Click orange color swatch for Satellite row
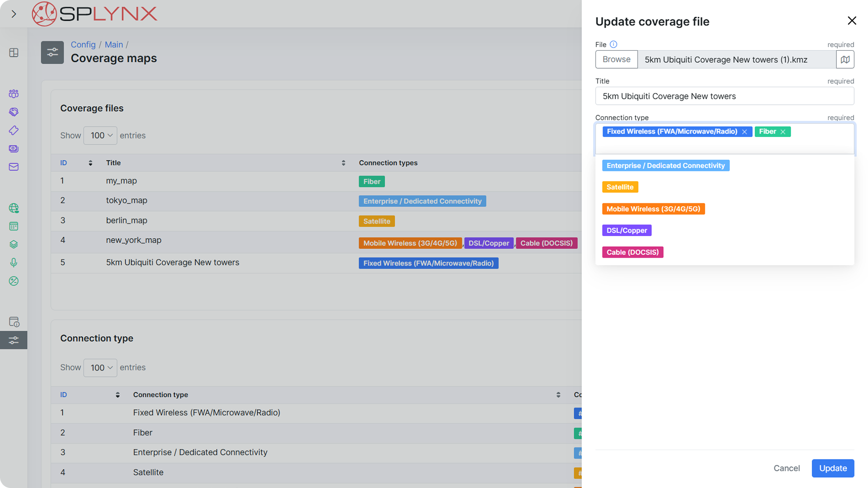Viewport: 868px width, 488px height. coord(578,473)
